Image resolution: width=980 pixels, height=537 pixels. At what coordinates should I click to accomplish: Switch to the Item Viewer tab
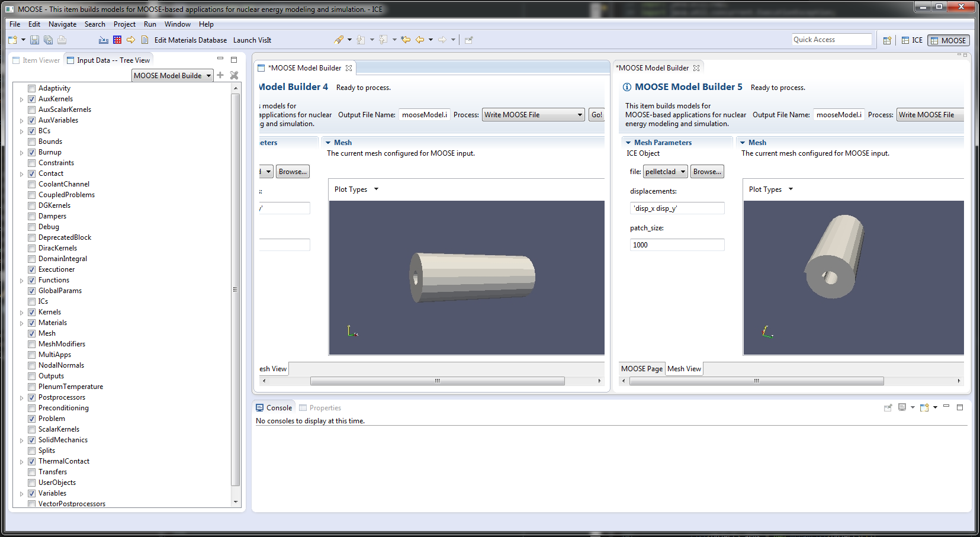[36, 60]
